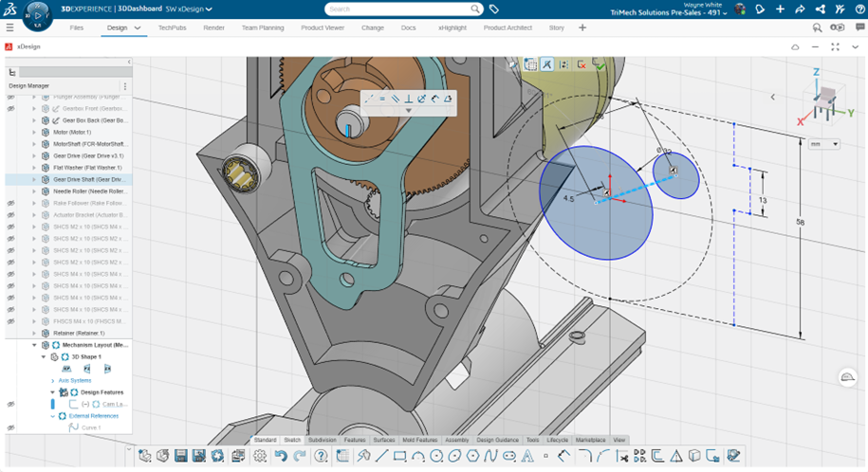Image resolution: width=868 pixels, height=472 pixels.
Task: Toggle visibility of Actuator Bracket part
Action: point(11,215)
